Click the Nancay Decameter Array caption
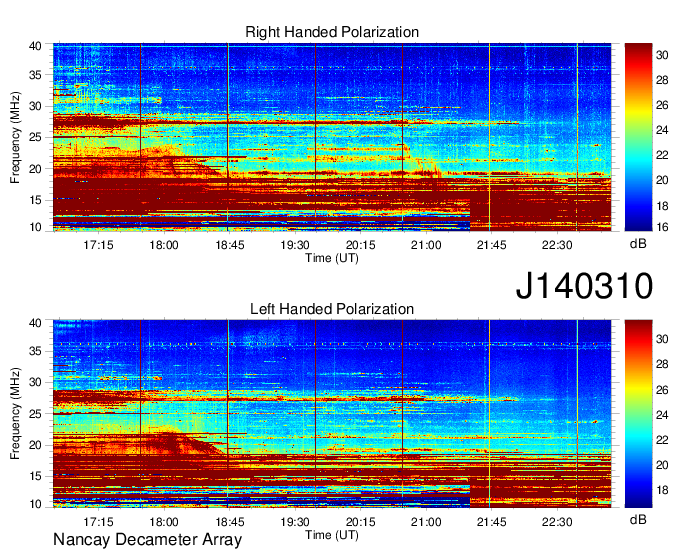This screenshot has width=680, height=552. click(x=147, y=540)
